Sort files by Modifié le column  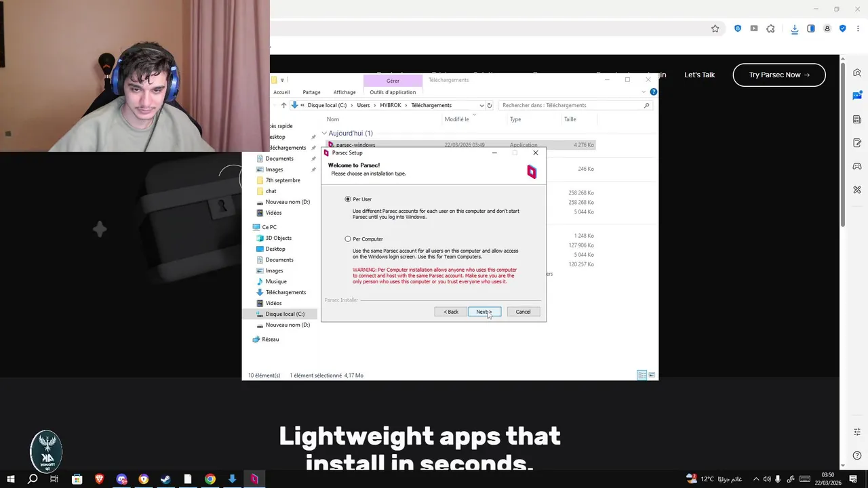click(x=456, y=119)
